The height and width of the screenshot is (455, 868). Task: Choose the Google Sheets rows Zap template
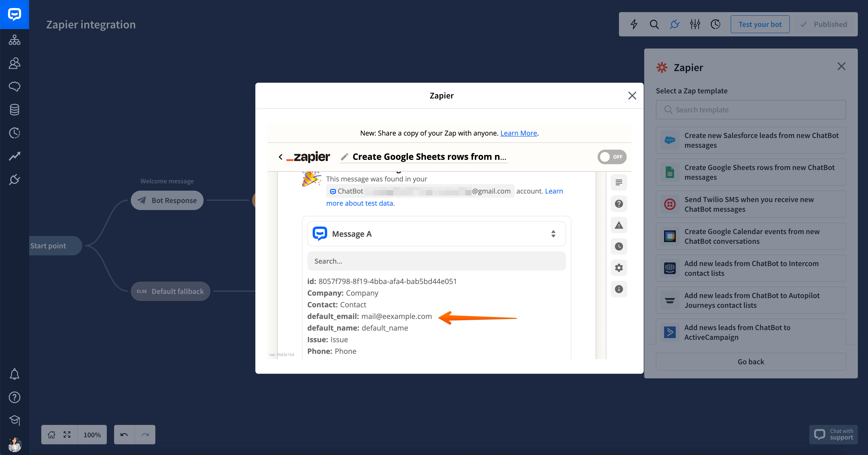tap(751, 172)
